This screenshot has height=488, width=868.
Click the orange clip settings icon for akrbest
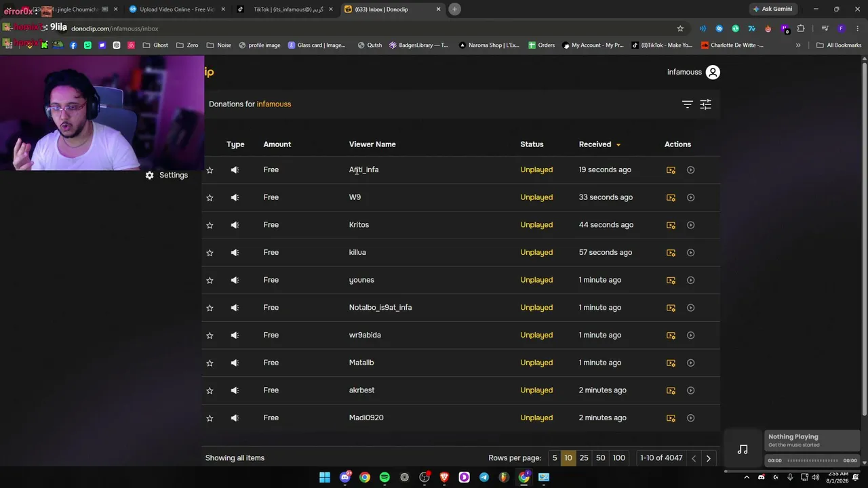coord(671,390)
